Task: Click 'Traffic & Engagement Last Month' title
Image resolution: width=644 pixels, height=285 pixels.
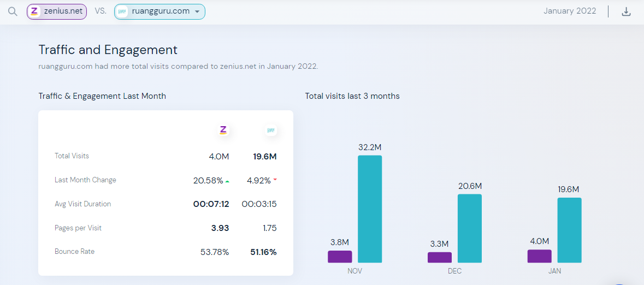Action: [x=102, y=96]
